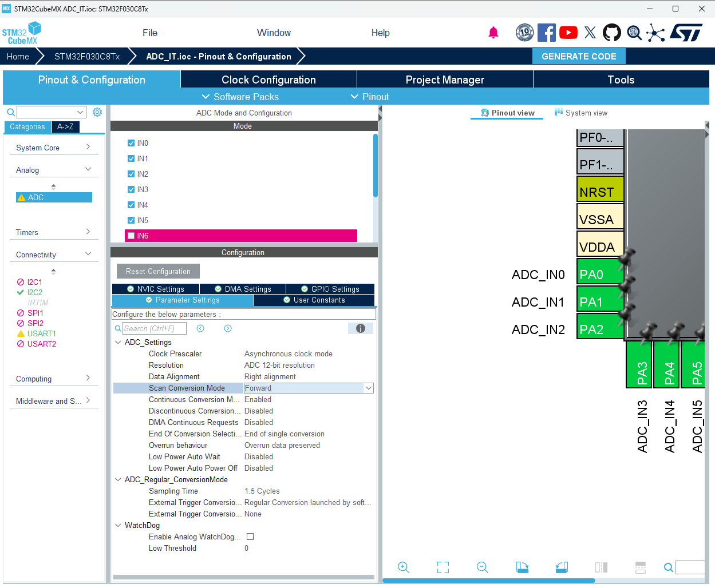Open the 10 Years anniversary badge icon
The height and width of the screenshot is (588, 715).
524,33
